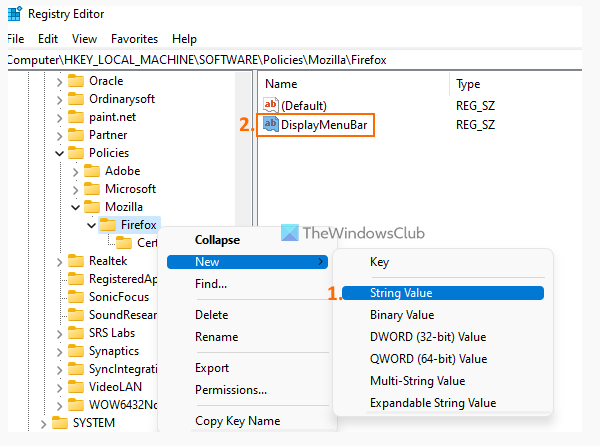Screen dimensions: 600x446
Task: Expand the Microsoft tree node
Action: pyautogui.click(x=75, y=189)
